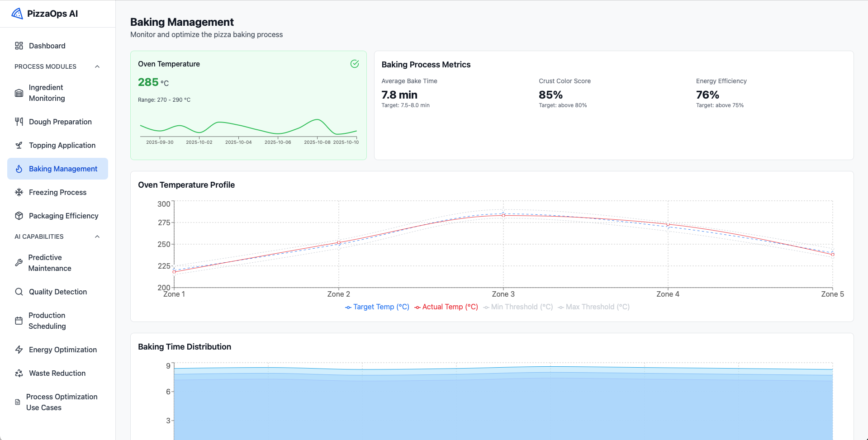Screen dimensions: 868x440
Task: Click the PizzaOps AI pizza logo icon
Action: (x=17, y=14)
